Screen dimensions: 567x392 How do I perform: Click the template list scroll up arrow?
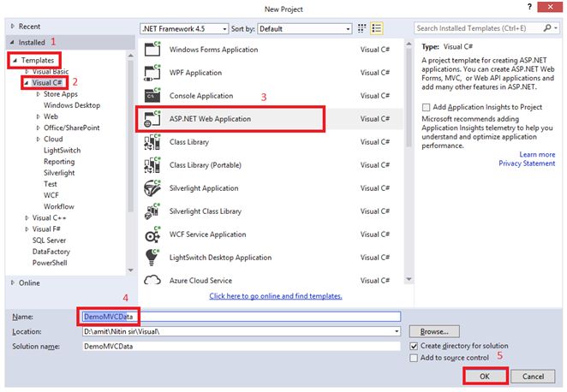pos(409,44)
